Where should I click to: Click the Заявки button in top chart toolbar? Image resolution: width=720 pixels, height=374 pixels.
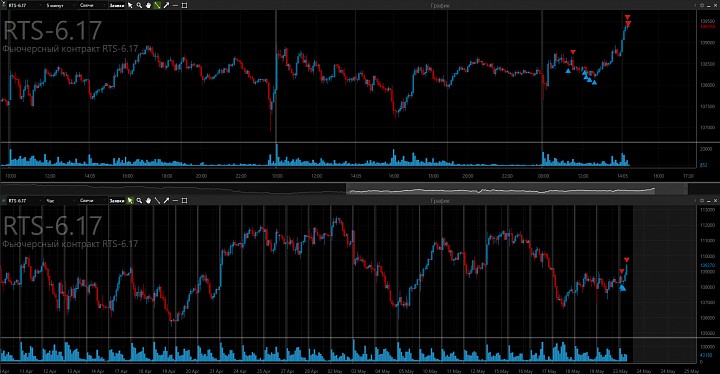coord(117,6)
